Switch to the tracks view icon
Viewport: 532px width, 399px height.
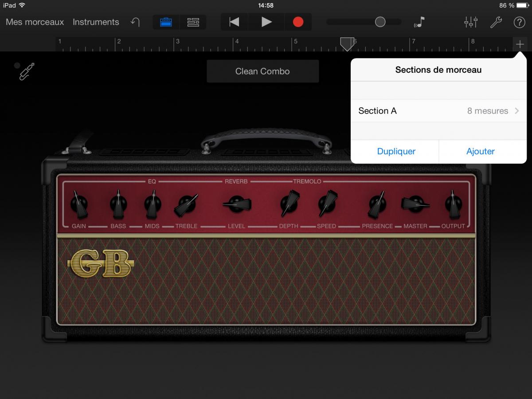click(193, 22)
